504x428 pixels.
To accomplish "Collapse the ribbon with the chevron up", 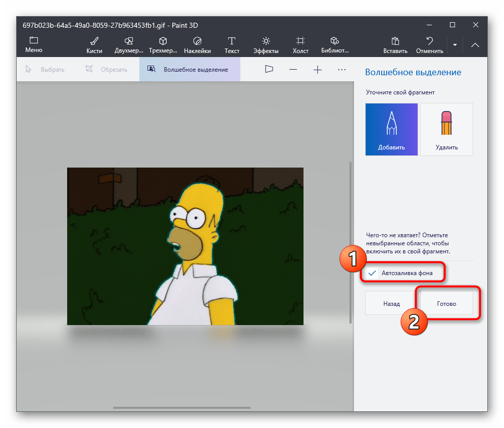I will [x=475, y=45].
